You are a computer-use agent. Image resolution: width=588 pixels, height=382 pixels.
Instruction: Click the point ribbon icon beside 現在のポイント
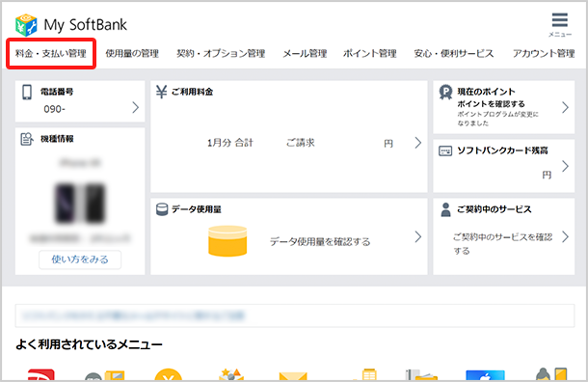446,92
